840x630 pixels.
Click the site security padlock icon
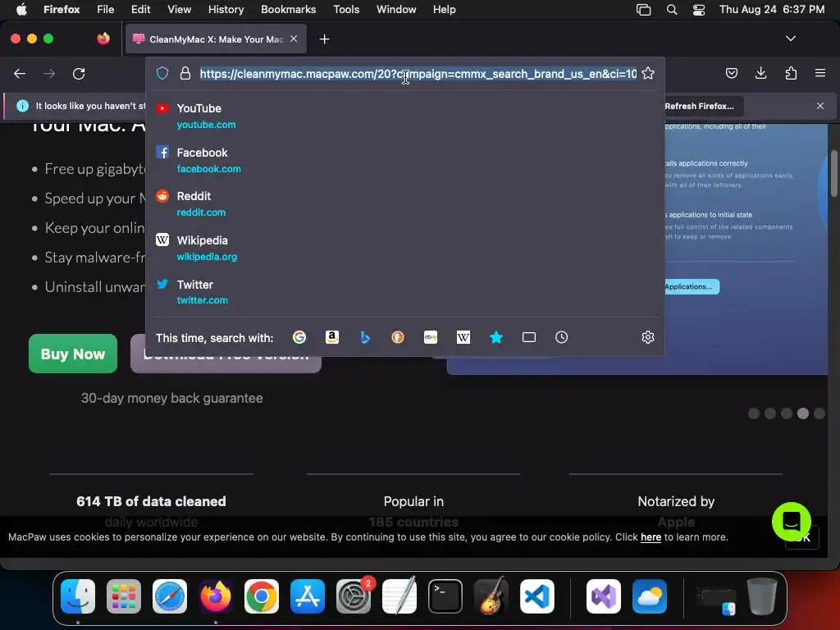[185, 73]
